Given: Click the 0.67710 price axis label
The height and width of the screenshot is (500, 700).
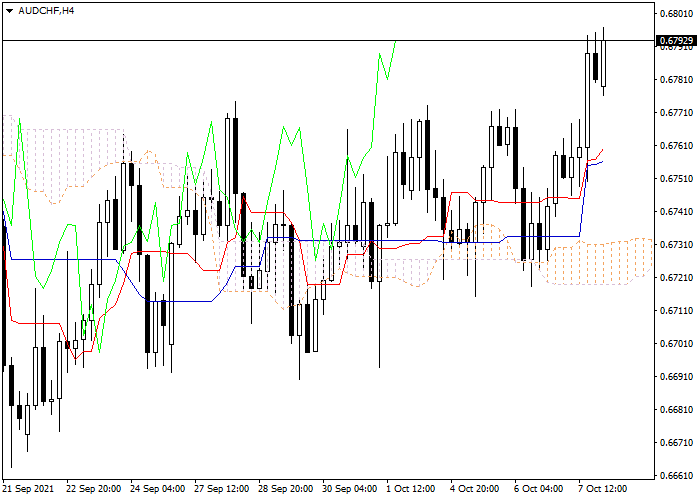Looking at the screenshot, I should click(676, 113).
